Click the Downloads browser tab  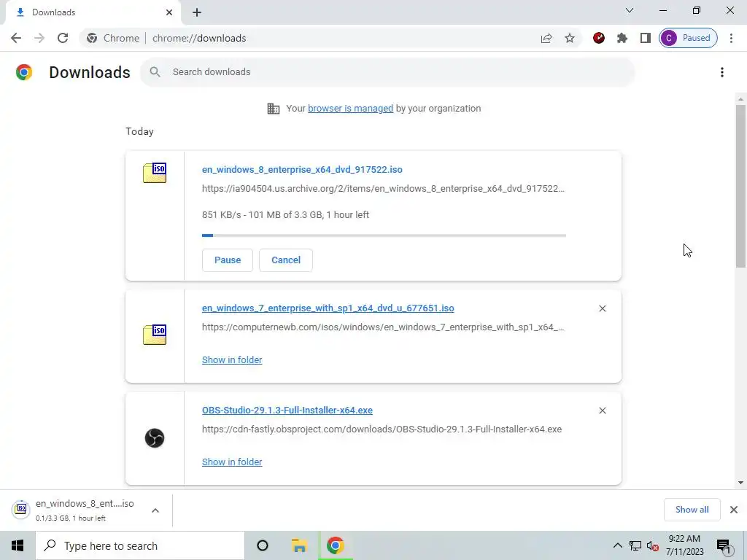(93, 12)
